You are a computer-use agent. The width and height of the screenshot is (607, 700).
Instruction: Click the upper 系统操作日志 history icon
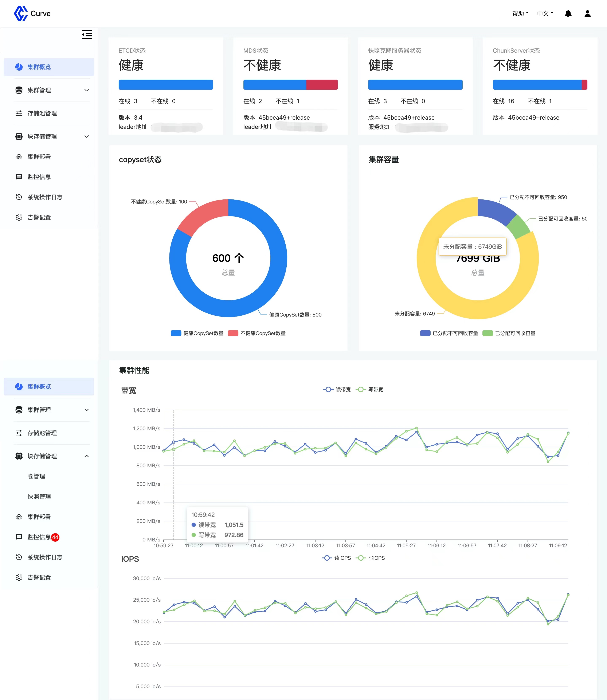coord(19,197)
